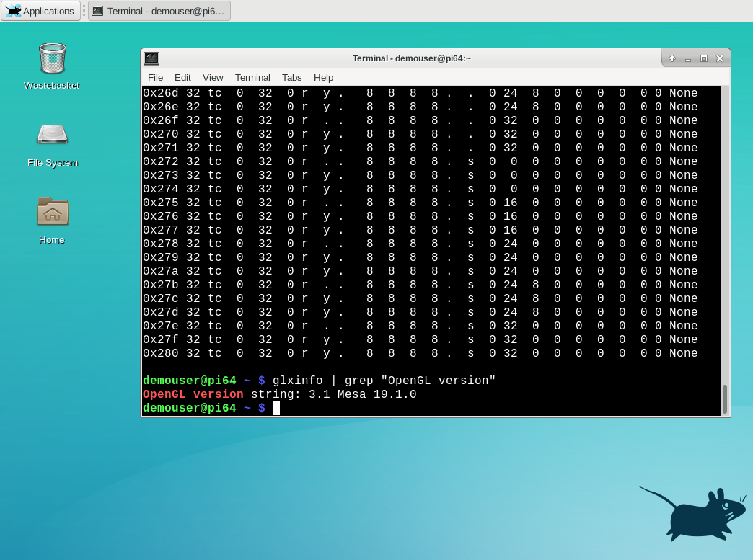
Task: Open the Wastebasket desktop icon
Action: coord(52,66)
